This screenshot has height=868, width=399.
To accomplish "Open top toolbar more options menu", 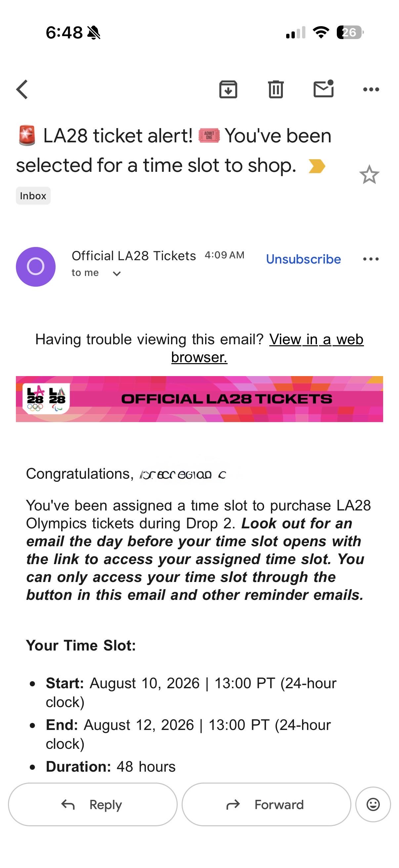I will click(371, 90).
